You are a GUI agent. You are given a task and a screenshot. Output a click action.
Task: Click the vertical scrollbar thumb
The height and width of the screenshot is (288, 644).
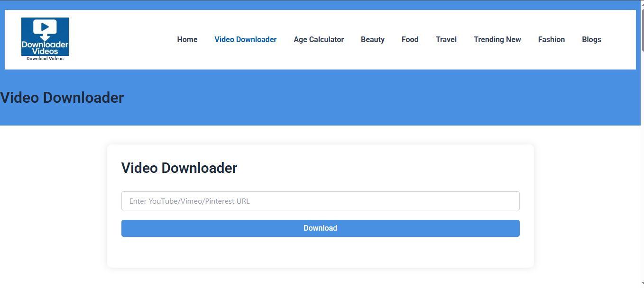(642, 28)
